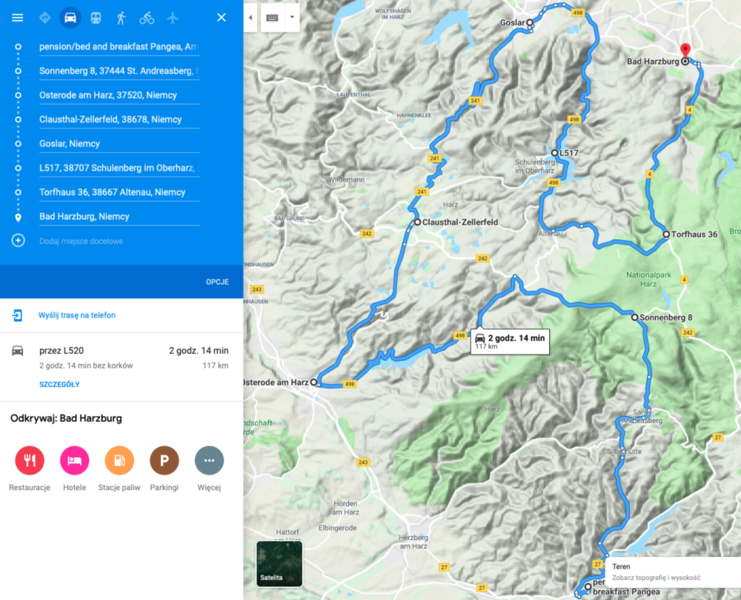This screenshot has width=741, height=600.
Task: Show Hotele near the destination
Action: (x=75, y=461)
